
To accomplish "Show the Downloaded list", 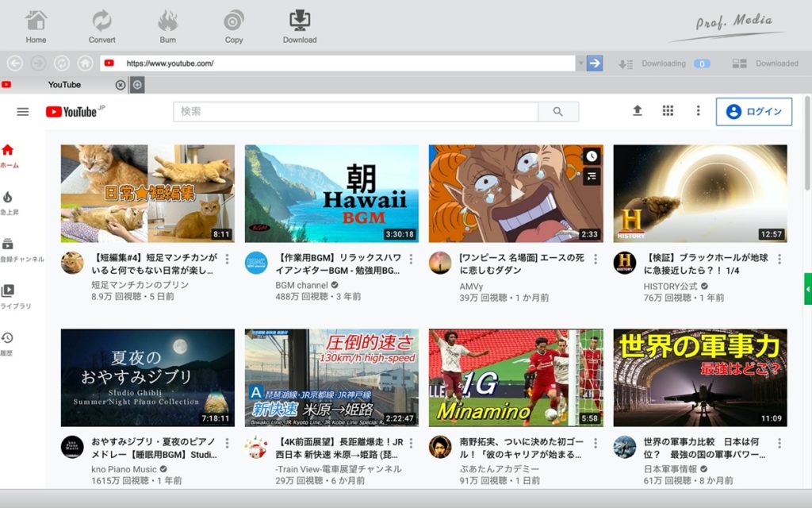I will click(x=765, y=63).
